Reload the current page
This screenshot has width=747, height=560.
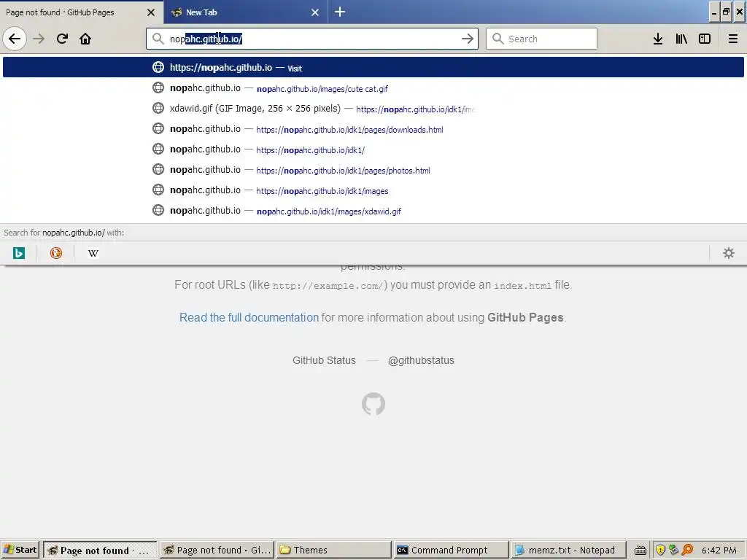(62, 39)
